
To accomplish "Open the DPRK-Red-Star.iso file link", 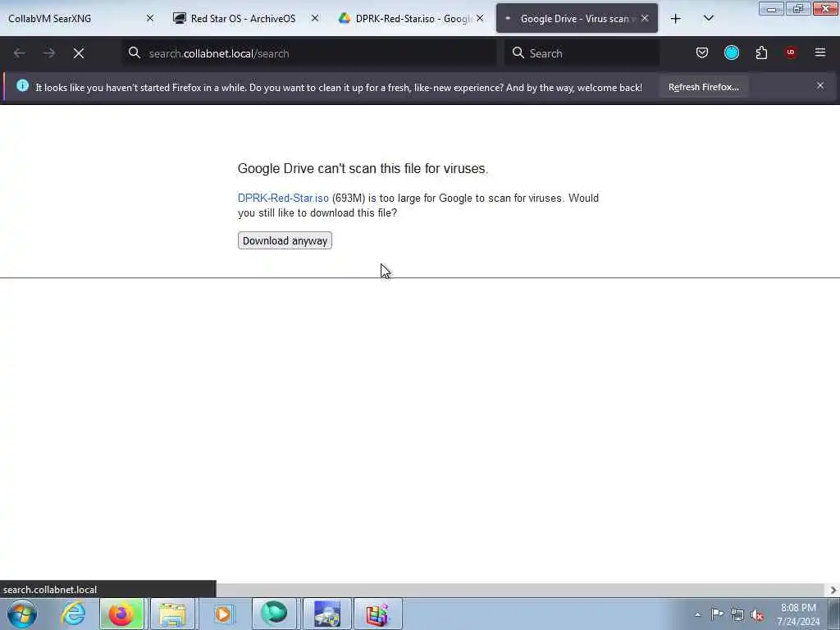I will pyautogui.click(x=283, y=199).
